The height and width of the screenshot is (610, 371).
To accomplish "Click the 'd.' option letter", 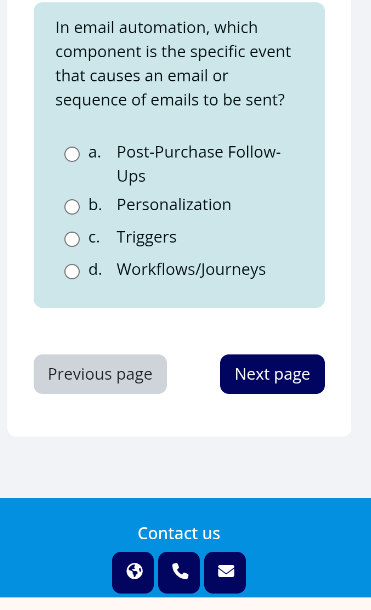I will click(95, 269).
